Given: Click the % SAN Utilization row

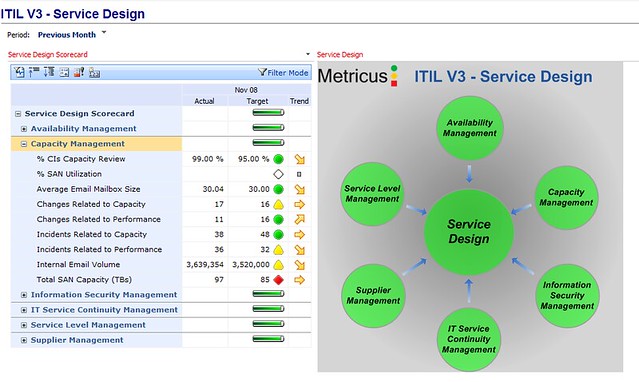Looking at the screenshot, I should (161, 174).
